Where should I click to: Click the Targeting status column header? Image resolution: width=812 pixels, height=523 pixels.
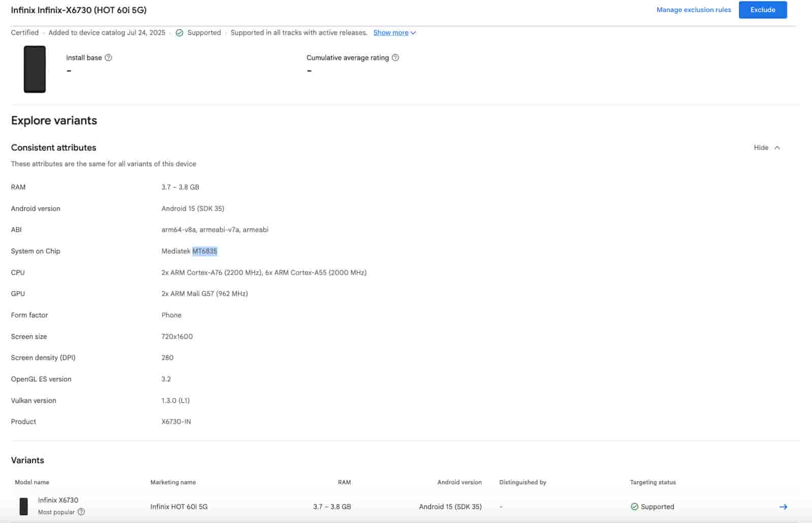point(653,482)
